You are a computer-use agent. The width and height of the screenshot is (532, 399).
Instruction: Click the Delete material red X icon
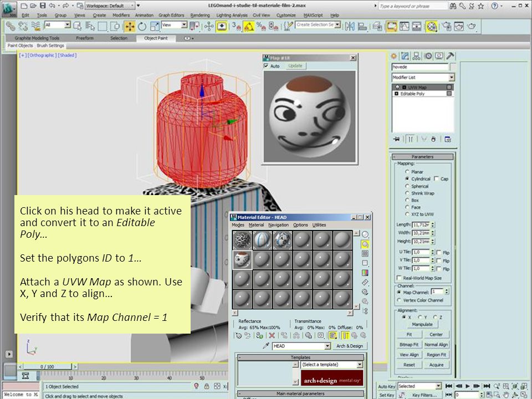272,336
